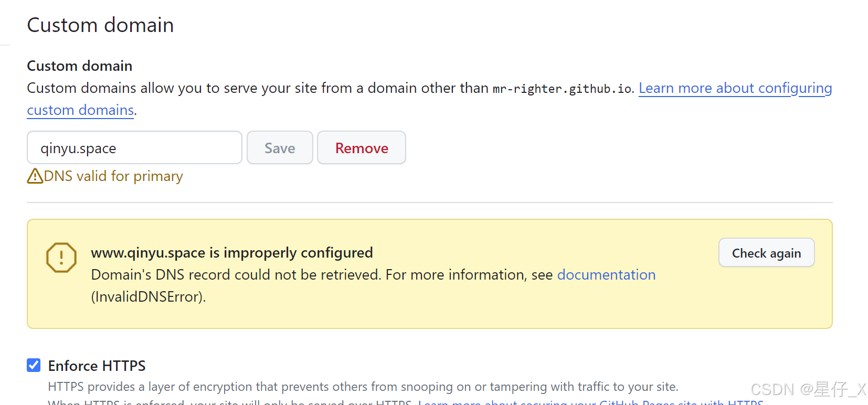Open the partially visible securing with HTTPS link
Viewport: 868px width, 405px height.
(590, 402)
